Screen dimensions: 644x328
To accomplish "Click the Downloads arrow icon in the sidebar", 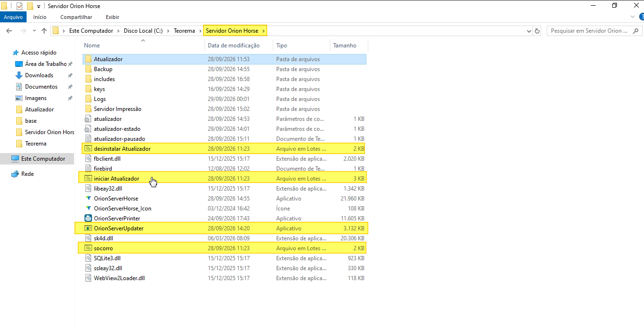I will pyautogui.click(x=19, y=75).
